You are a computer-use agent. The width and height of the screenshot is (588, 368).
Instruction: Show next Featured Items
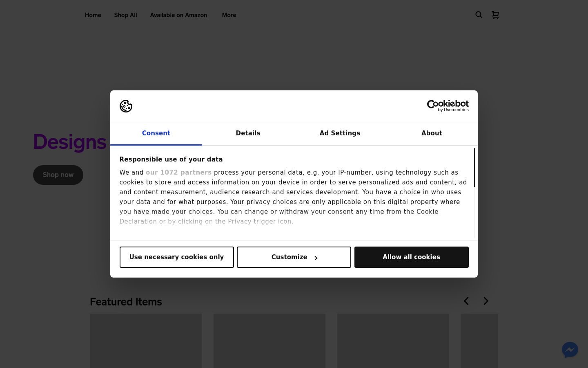(486, 301)
